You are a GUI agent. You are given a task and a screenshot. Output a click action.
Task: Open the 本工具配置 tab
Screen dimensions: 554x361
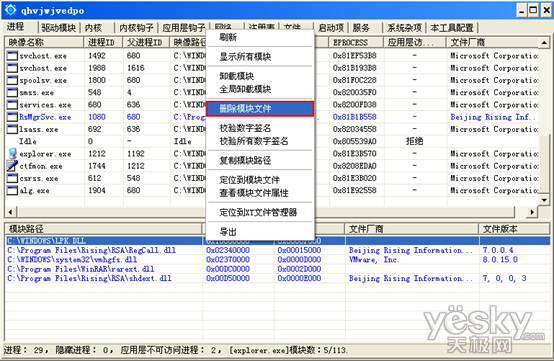(452, 28)
